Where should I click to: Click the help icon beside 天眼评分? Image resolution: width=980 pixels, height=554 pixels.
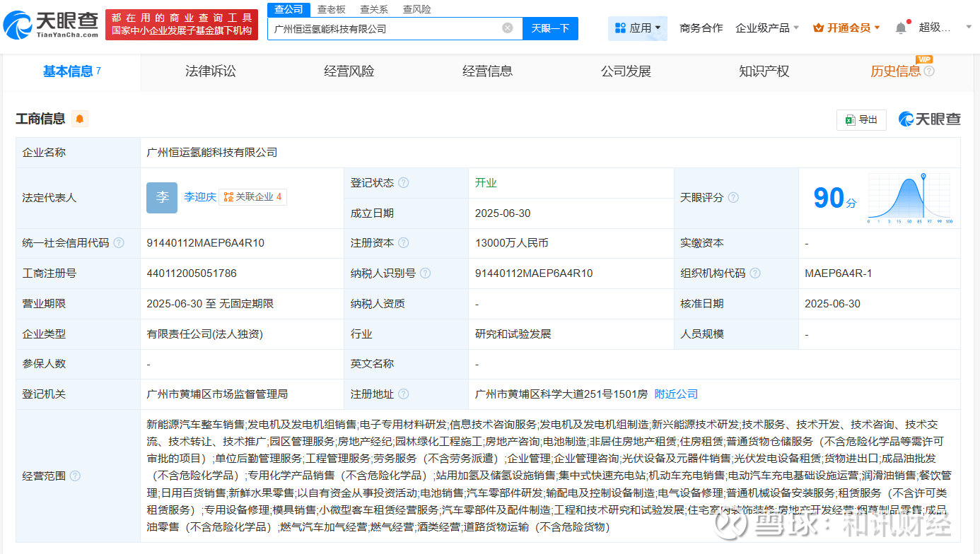(x=733, y=198)
